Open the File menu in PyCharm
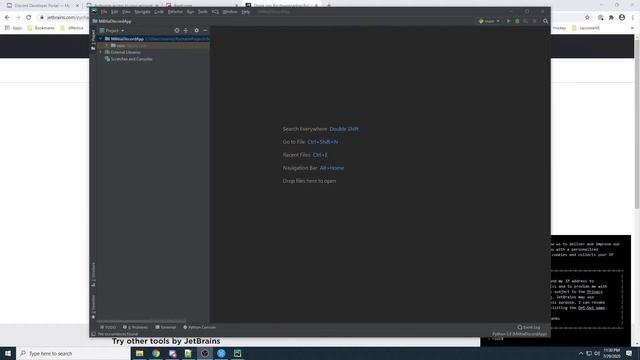Viewport: 640px width, 360px height. coord(104,12)
